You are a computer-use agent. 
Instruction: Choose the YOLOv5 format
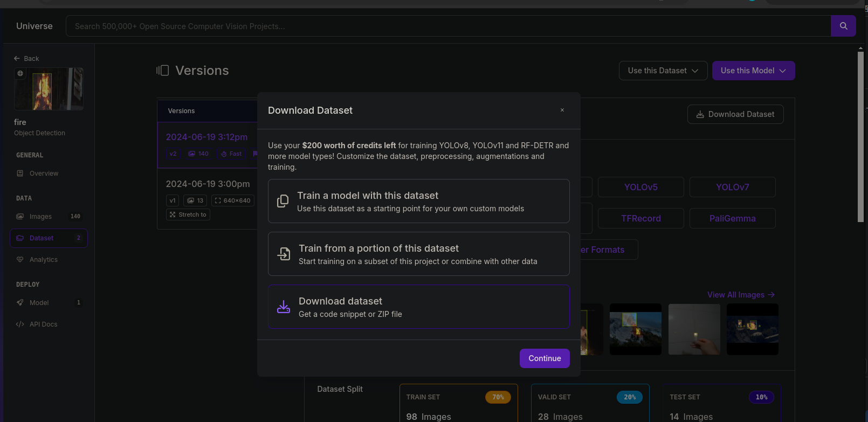641,187
